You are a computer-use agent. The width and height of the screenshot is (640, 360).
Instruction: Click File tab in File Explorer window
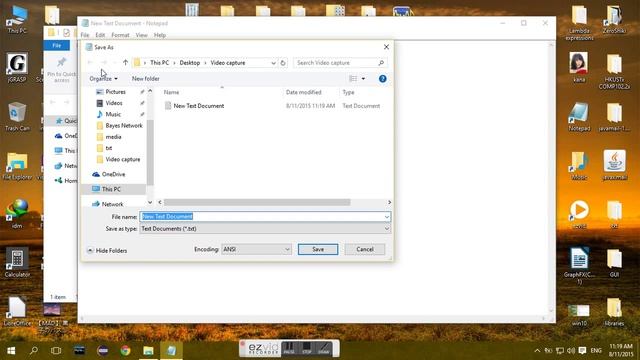tap(56, 45)
